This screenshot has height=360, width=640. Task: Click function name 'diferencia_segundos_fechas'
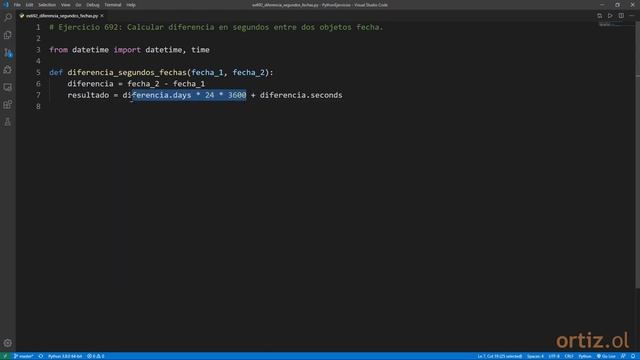pyautogui.click(x=127, y=73)
